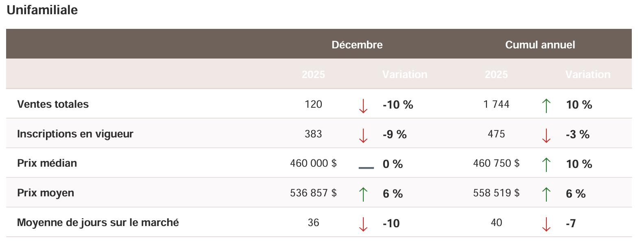Click Moyenne de jours sur le marché label
Screen dimensions: 644x250
point(98,222)
